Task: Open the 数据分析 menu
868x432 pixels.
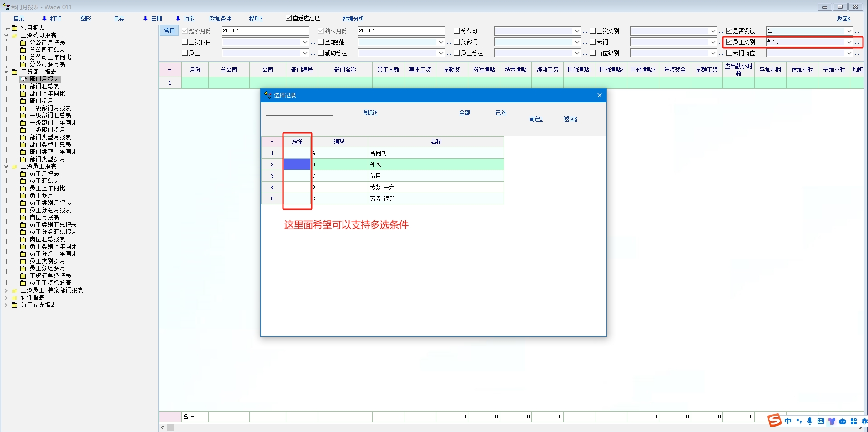Action: 353,19
